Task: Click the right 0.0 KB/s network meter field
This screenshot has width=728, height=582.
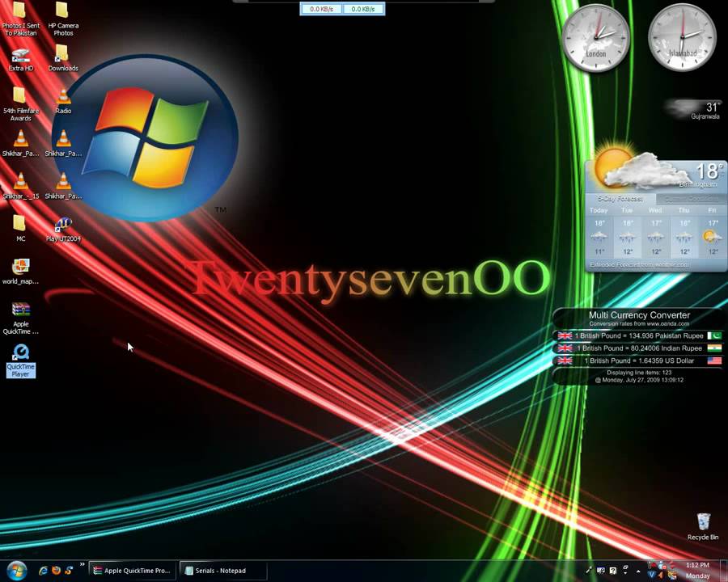Action: tap(363, 9)
